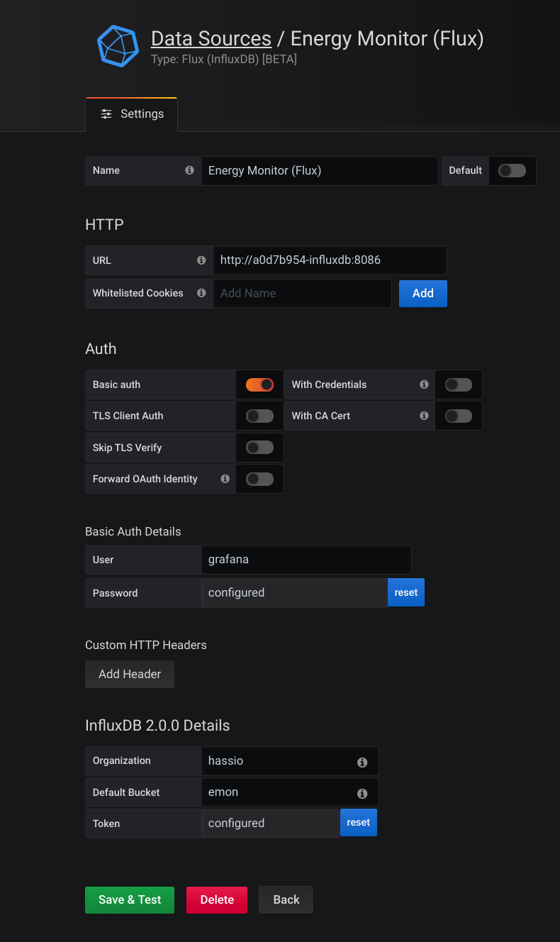Open the Data Sources breadcrumb link
560x942 pixels.
[x=211, y=38]
